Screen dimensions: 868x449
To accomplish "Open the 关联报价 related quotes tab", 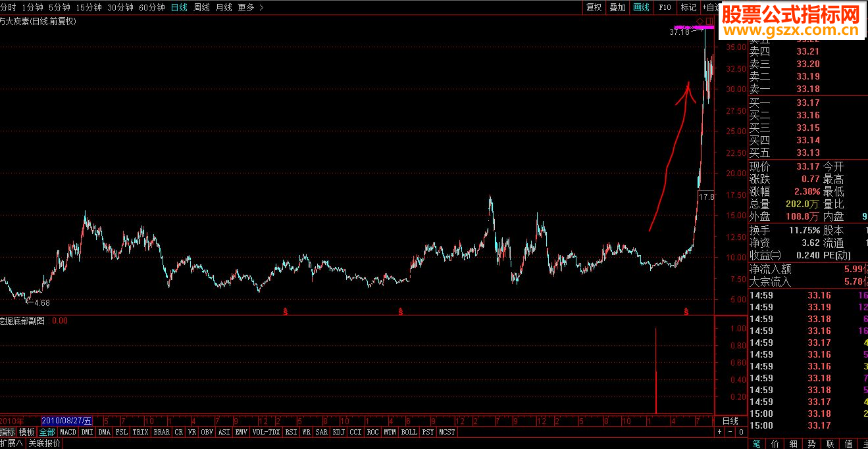I will click(x=45, y=443).
